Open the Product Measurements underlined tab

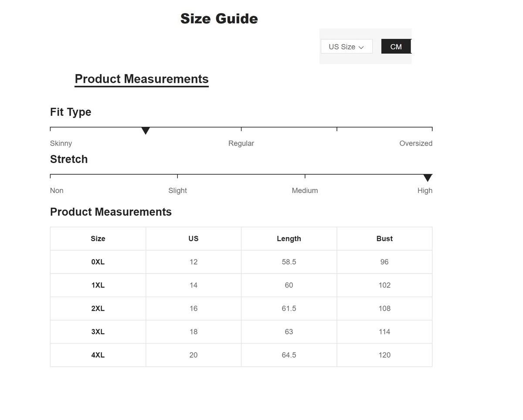pos(142,79)
